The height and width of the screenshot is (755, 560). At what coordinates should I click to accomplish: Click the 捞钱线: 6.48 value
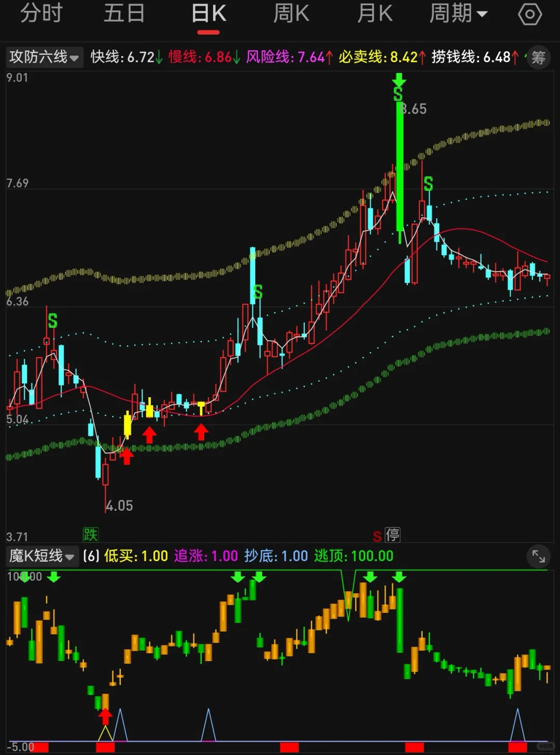click(x=475, y=57)
